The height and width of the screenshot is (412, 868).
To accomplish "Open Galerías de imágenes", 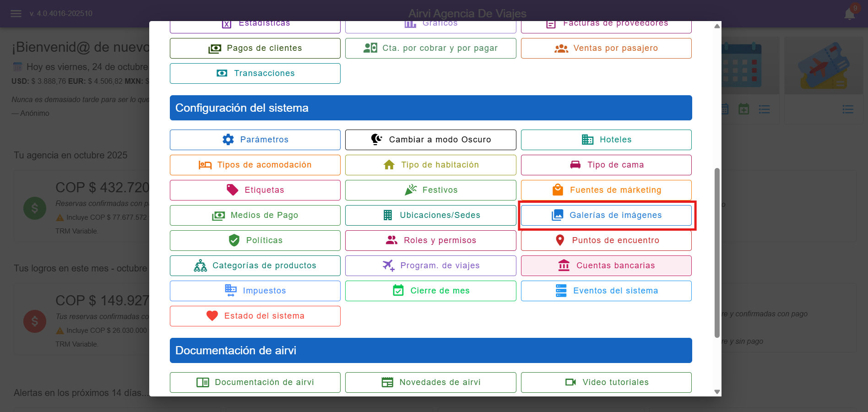I will tap(606, 215).
